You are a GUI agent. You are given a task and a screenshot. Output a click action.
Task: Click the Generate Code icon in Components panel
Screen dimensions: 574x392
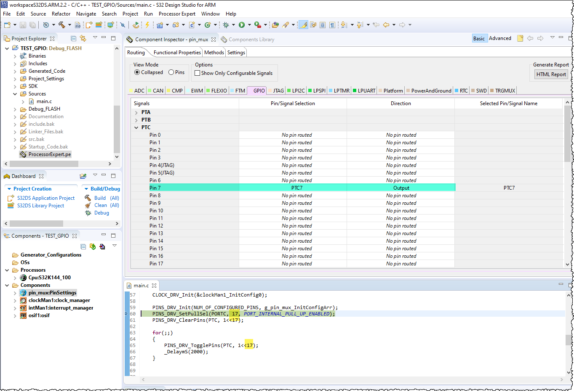pos(93,246)
